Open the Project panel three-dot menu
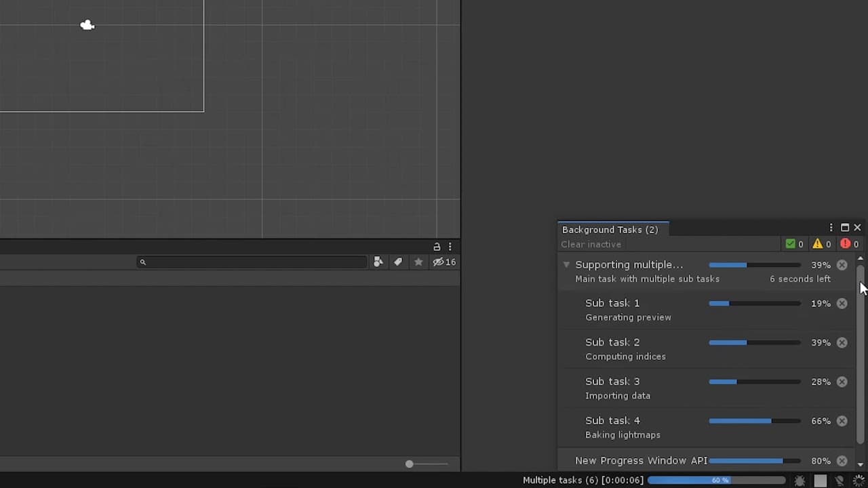868x488 pixels. [x=450, y=247]
